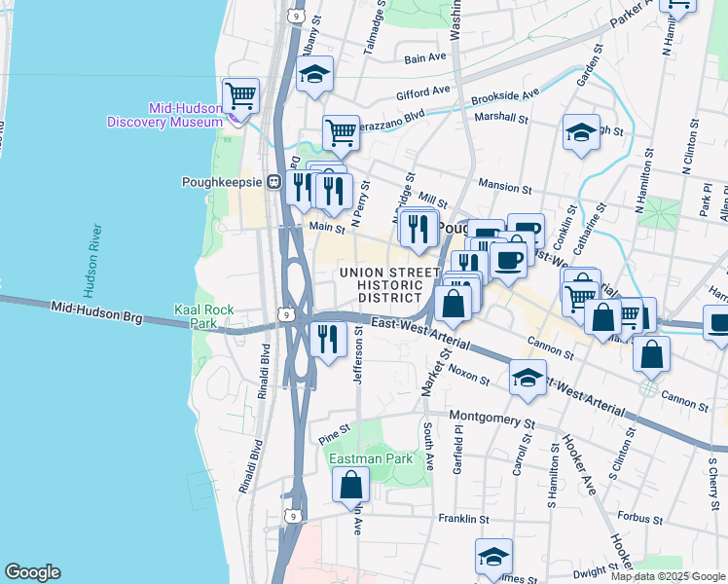Open the grocery cart marker on Verazzano Blvd
The height and width of the screenshot is (584, 728).
(341, 133)
